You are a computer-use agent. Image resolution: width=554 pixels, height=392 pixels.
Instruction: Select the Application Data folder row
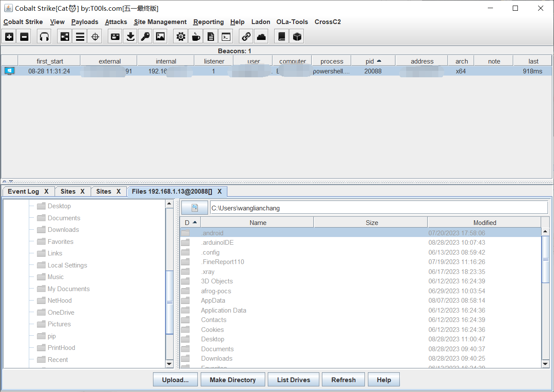[x=361, y=310]
